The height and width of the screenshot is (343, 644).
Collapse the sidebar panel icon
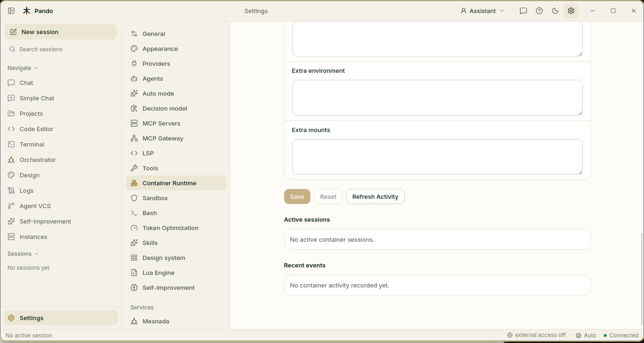click(x=11, y=11)
